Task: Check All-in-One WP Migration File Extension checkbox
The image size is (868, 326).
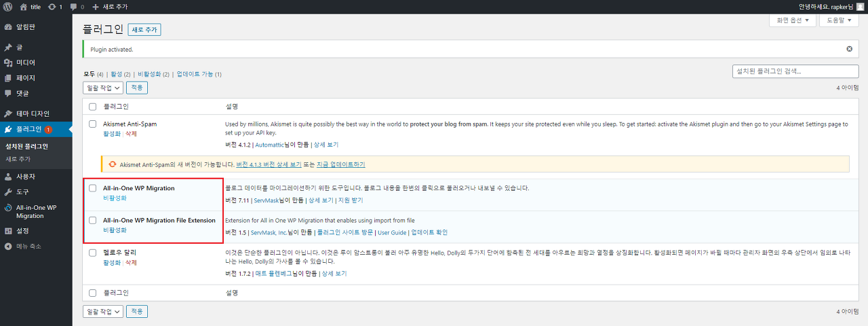Action: pyautogui.click(x=93, y=220)
